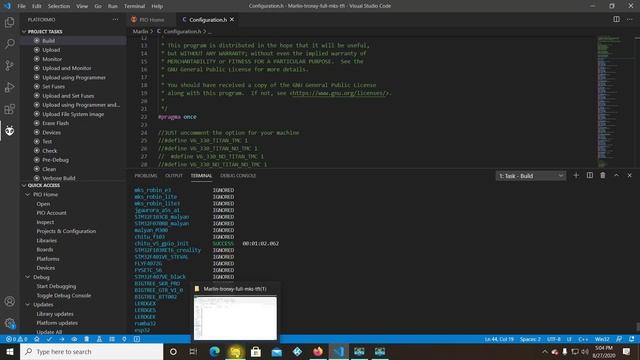Switch to the Debug Console tab
This screenshot has width=640, height=360.
coord(238,176)
